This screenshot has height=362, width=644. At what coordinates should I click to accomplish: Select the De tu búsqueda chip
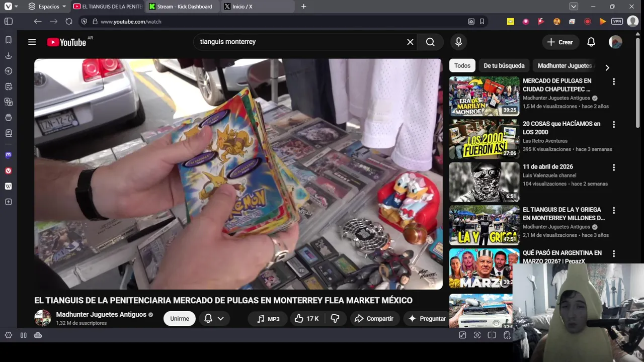coord(504,66)
